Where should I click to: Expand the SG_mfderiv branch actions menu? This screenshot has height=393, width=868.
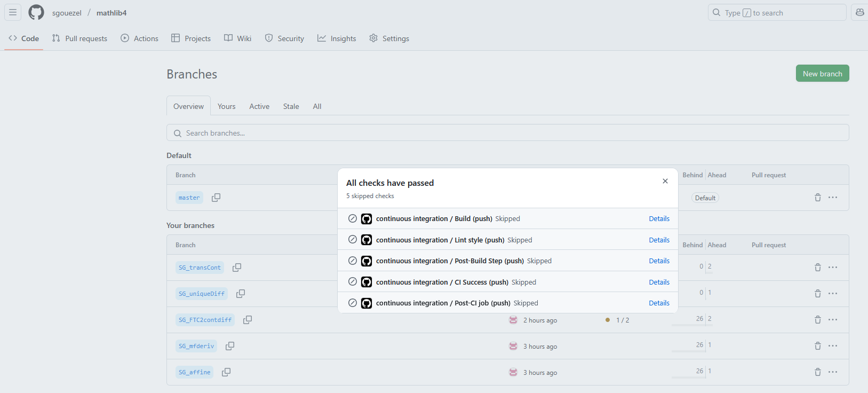(833, 346)
